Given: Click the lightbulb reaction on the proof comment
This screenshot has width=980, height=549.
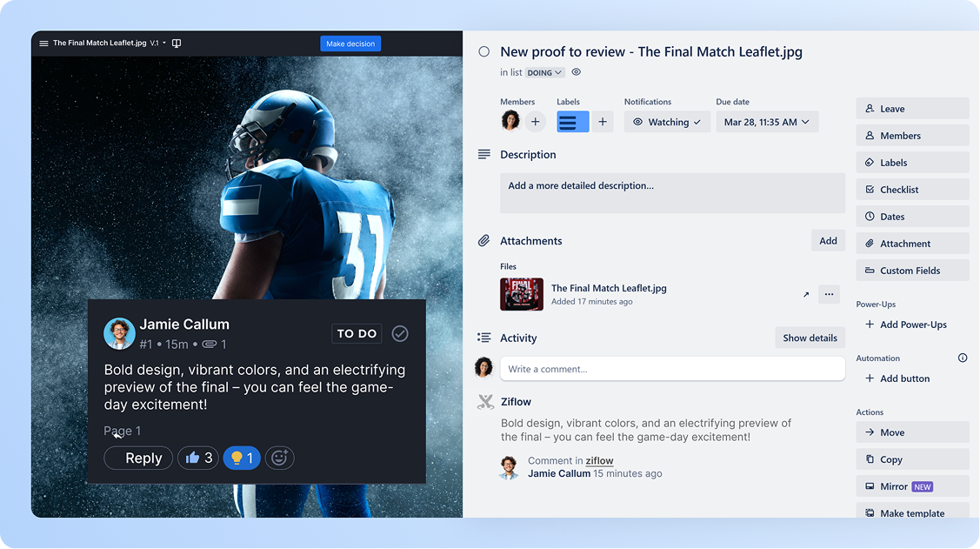Looking at the screenshot, I should tap(242, 458).
